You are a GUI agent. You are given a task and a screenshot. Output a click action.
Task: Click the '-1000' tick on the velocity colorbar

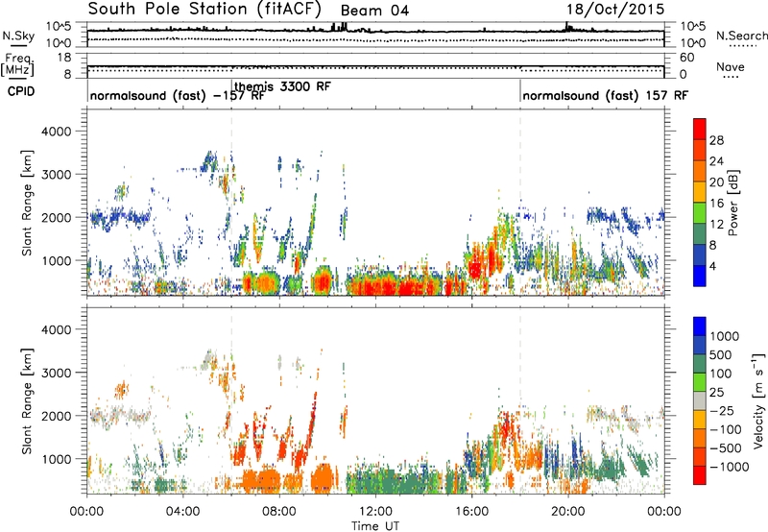click(x=729, y=467)
